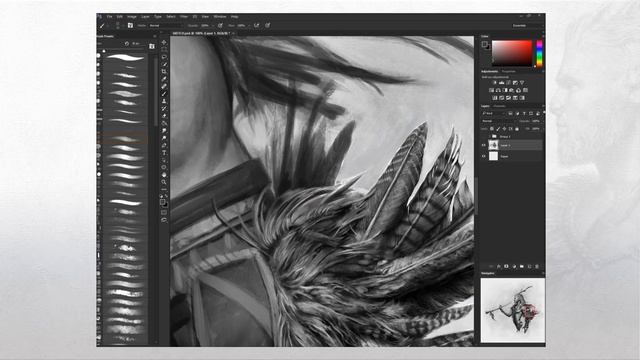Toggle lock image pixels brush icon
Viewport: 640px width, 360px height.
tap(498, 129)
